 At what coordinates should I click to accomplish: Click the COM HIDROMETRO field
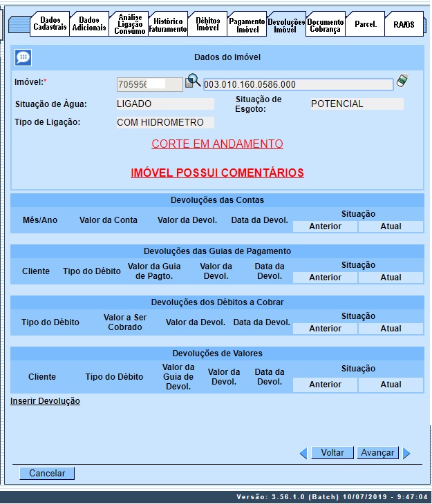click(165, 122)
